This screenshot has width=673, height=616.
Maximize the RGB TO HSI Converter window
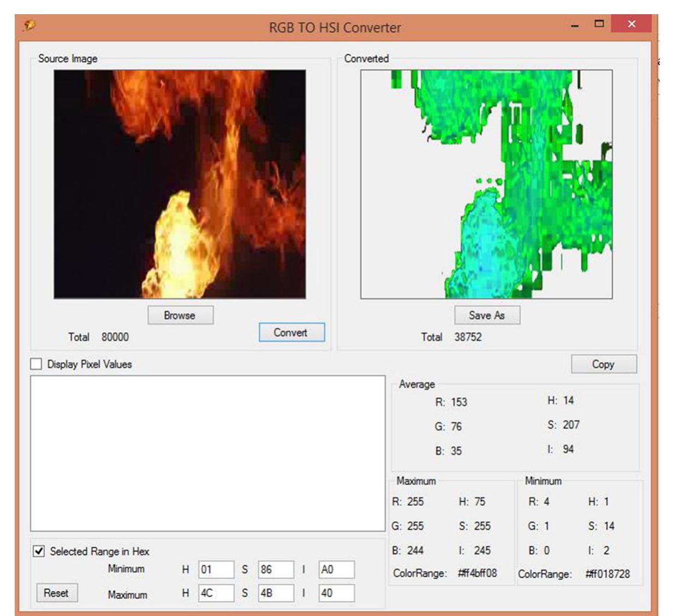[x=599, y=24]
